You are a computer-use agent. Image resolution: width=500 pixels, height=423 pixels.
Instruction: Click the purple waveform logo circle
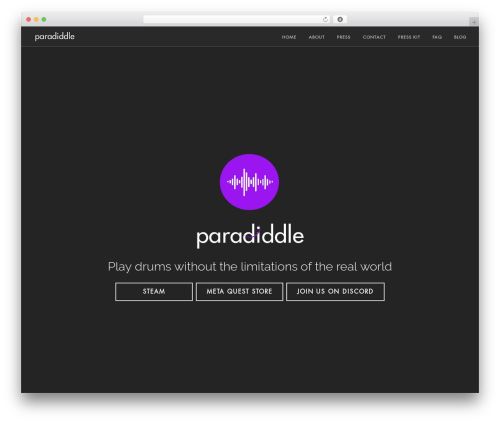coord(249,182)
